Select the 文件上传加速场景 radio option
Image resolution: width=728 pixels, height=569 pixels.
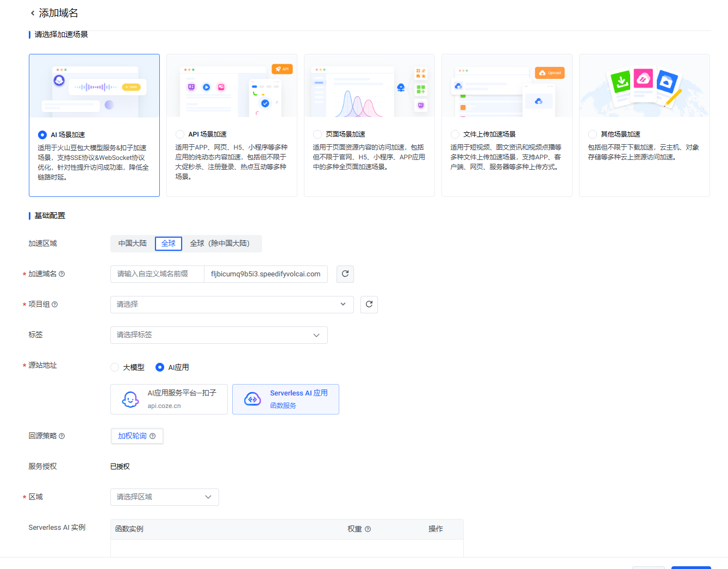pyautogui.click(x=455, y=134)
